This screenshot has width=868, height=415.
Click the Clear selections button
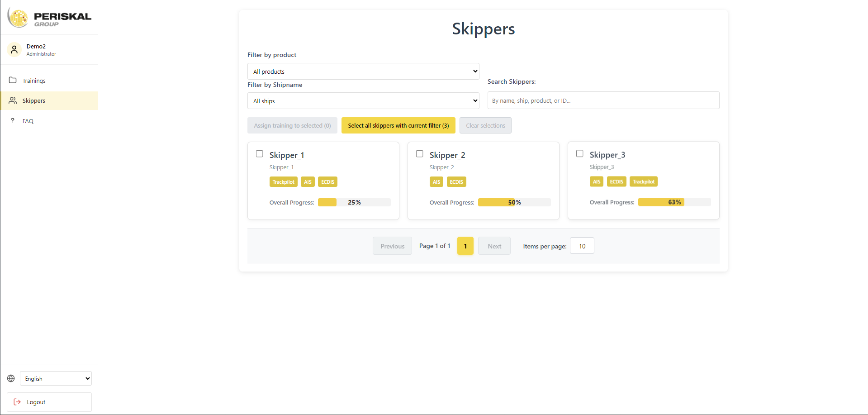(485, 125)
